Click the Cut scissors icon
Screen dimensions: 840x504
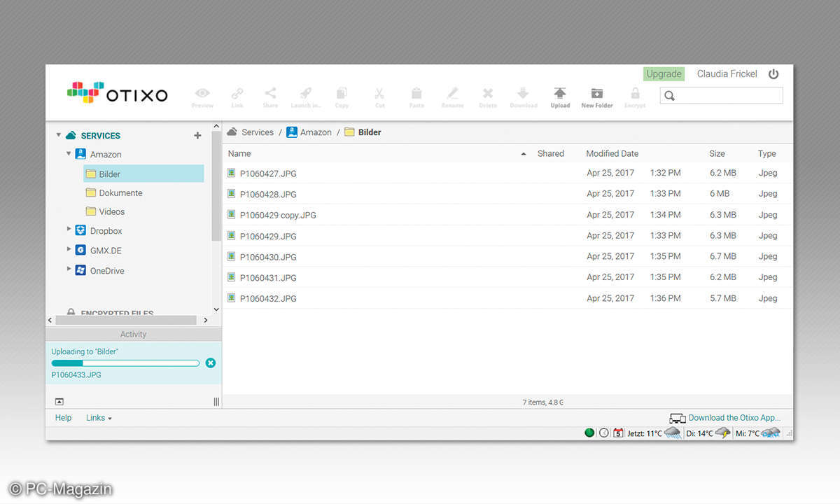click(x=379, y=93)
